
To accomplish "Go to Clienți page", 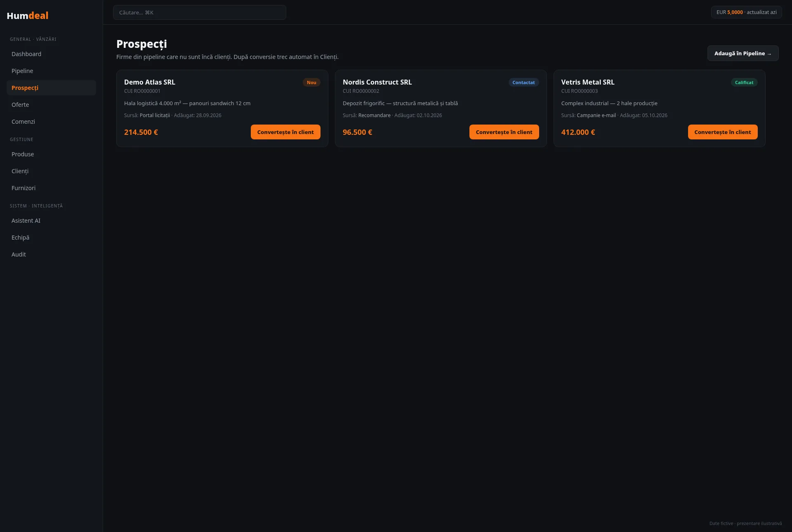I will coord(51,171).
